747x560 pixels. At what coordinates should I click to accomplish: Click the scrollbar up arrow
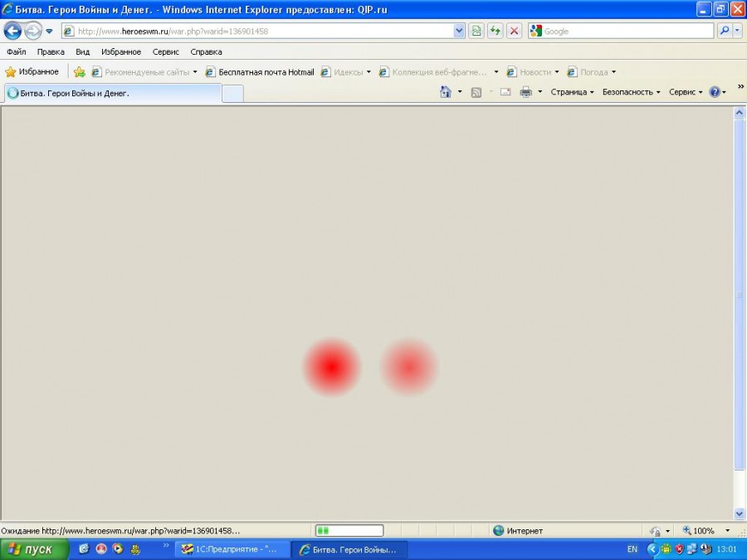point(740,113)
